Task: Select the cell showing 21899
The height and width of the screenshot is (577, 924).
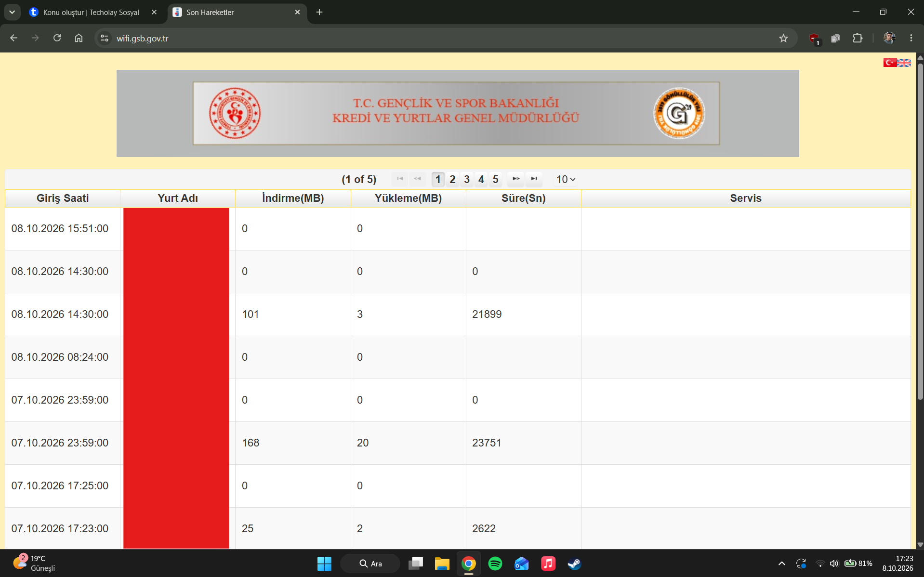Action: [524, 315]
